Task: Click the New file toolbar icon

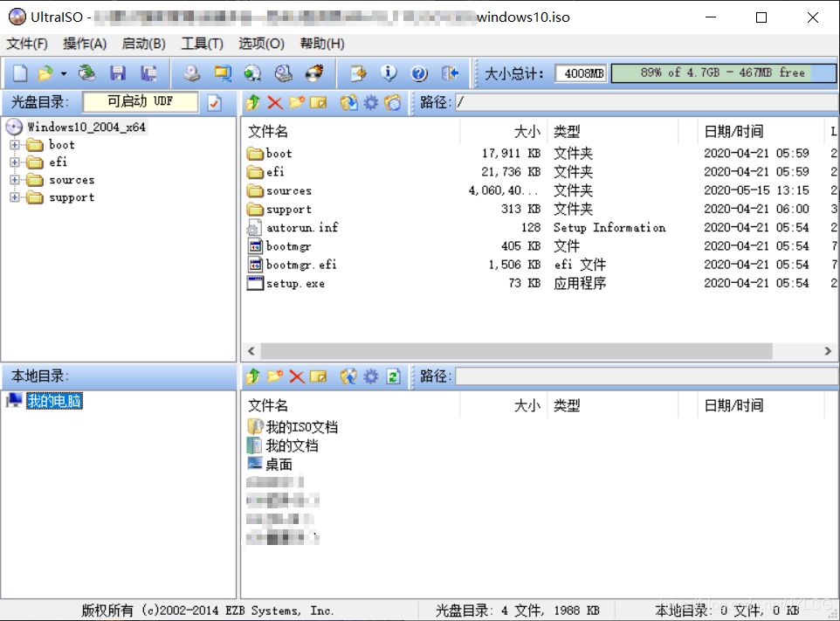Action: 20,72
